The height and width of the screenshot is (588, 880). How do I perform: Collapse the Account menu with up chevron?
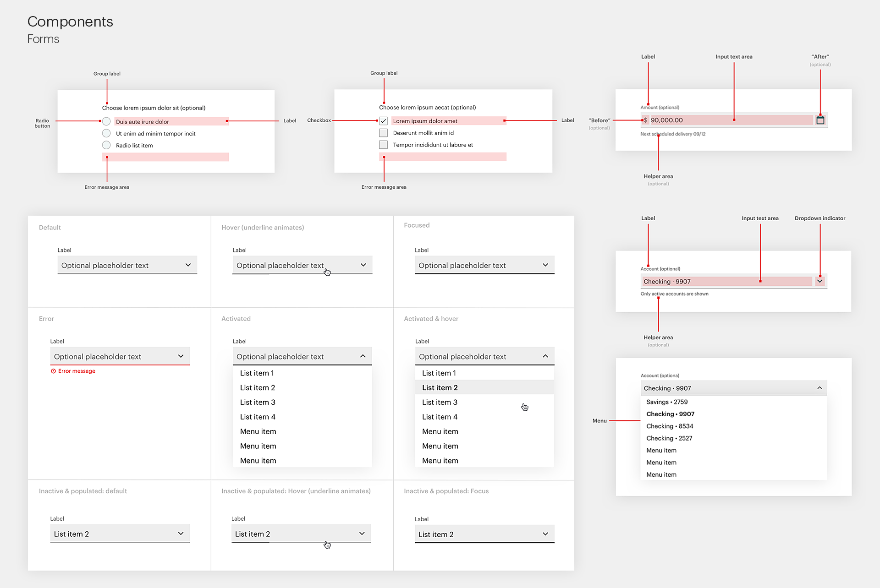click(x=819, y=388)
